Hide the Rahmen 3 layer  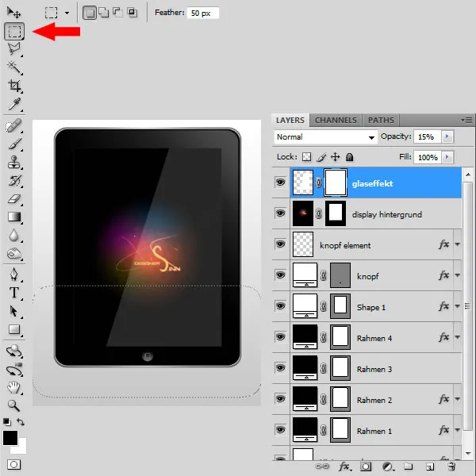click(x=280, y=368)
